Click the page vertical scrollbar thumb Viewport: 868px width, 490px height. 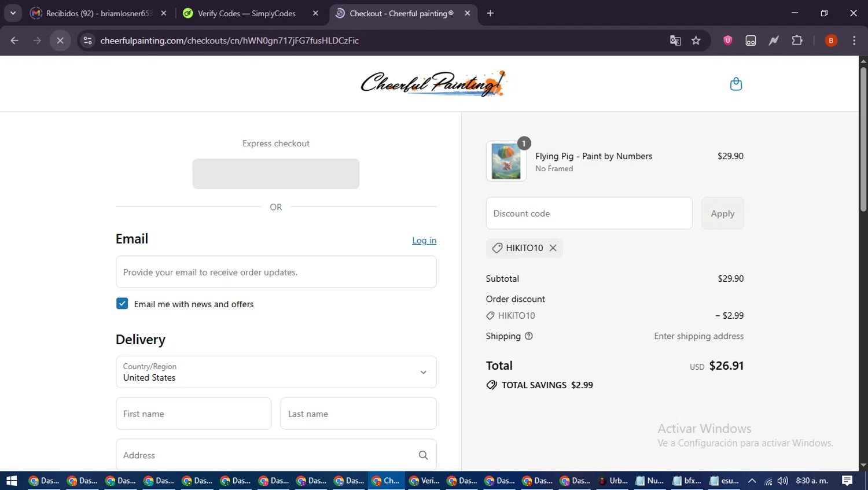(863, 139)
